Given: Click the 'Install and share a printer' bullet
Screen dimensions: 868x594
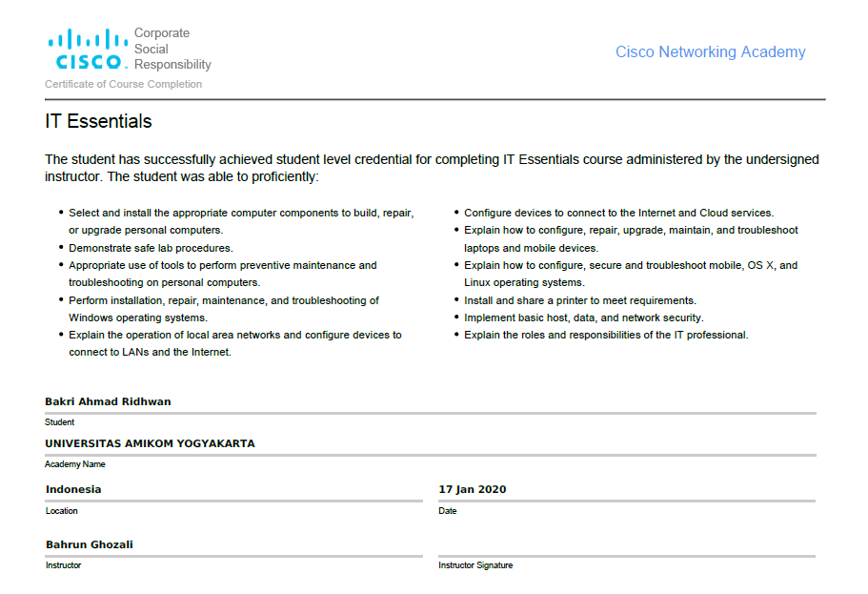Looking at the screenshot, I should pyautogui.click(x=579, y=300).
